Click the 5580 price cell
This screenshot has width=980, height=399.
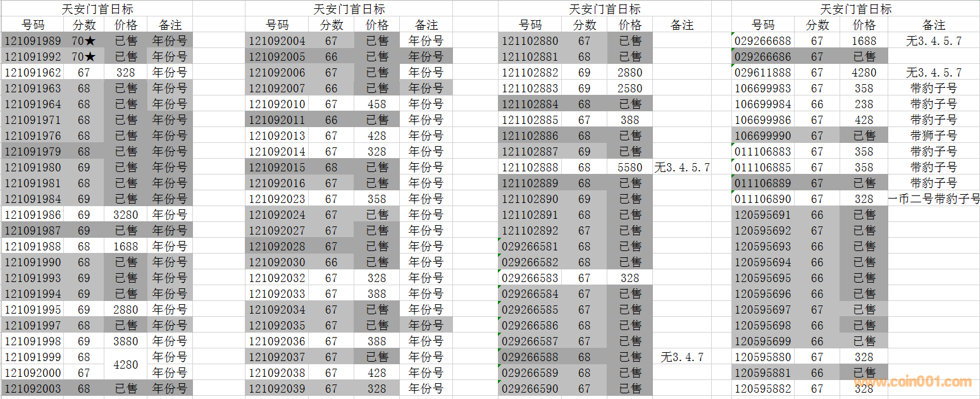tap(630, 168)
